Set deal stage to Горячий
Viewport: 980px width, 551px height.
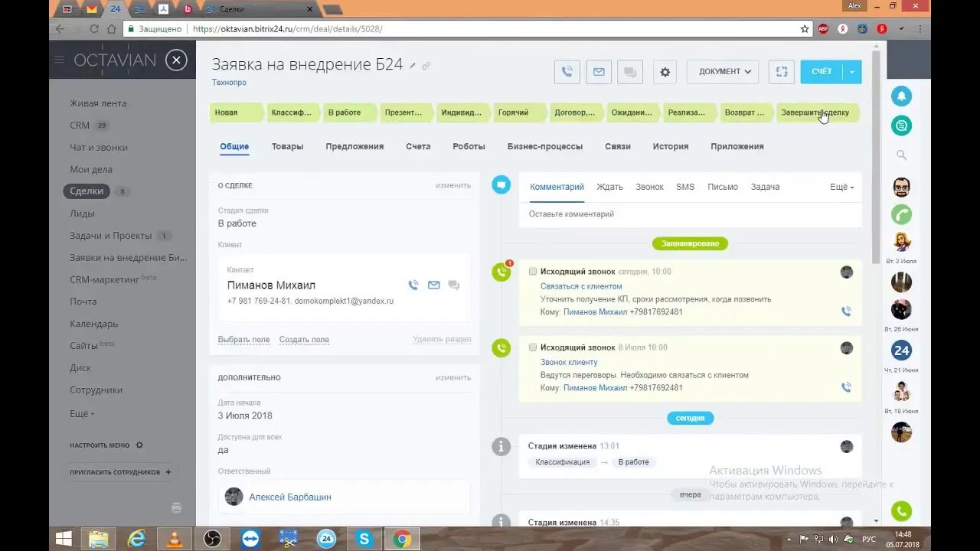tap(519, 112)
